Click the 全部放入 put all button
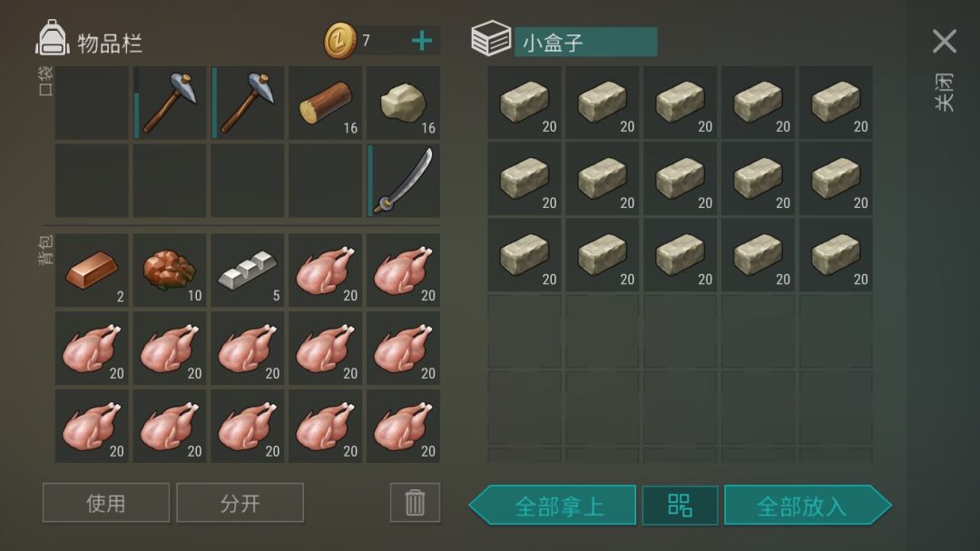 pos(808,506)
